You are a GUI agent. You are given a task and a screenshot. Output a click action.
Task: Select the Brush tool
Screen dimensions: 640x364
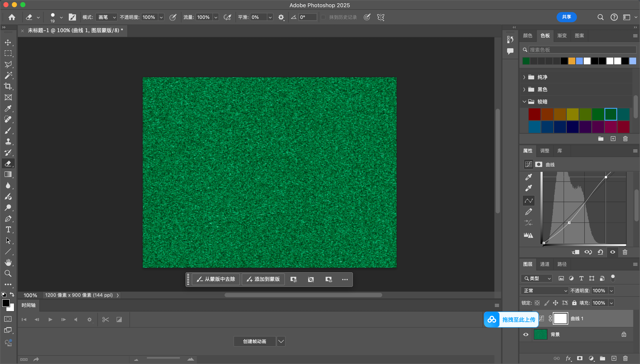pyautogui.click(x=8, y=130)
